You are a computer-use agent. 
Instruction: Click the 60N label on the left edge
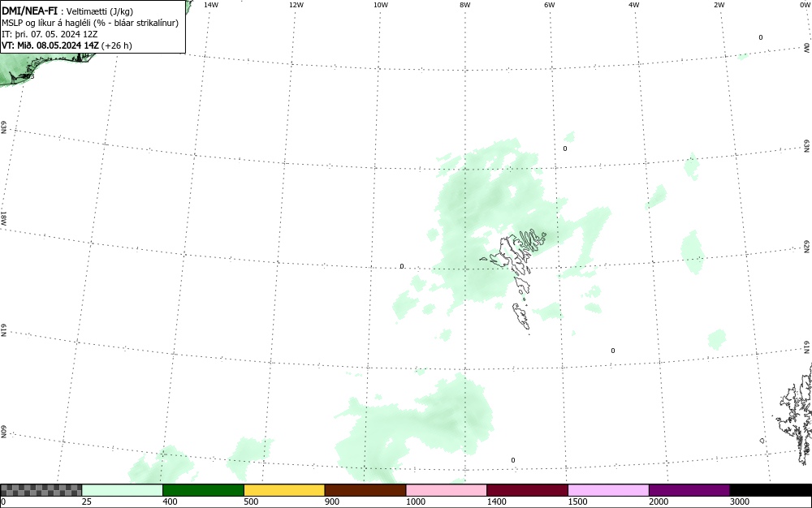click(x=3, y=432)
